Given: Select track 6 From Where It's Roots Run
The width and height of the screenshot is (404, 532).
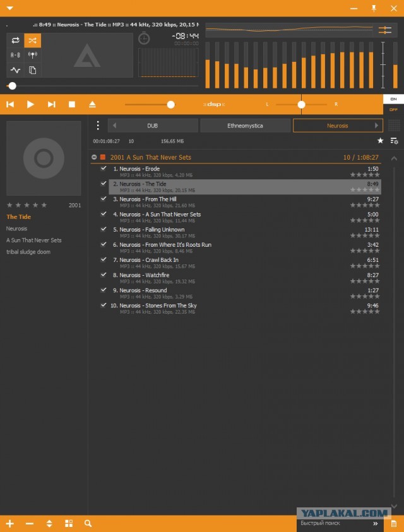Looking at the screenshot, I should coord(245,247).
